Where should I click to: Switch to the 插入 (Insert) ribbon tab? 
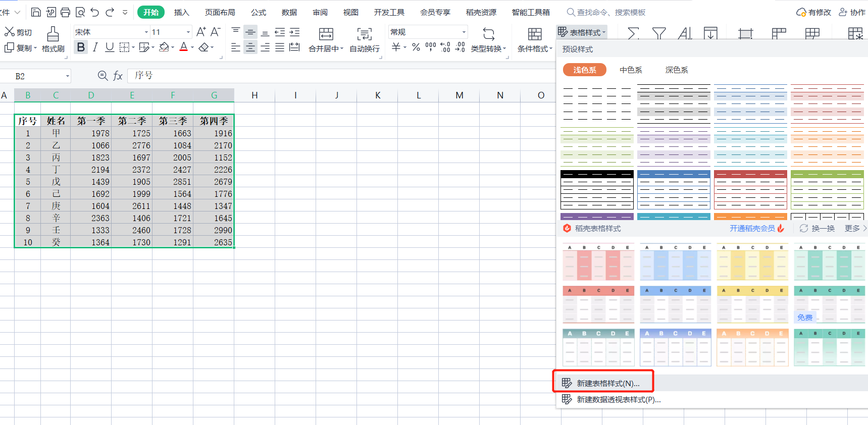(x=181, y=12)
